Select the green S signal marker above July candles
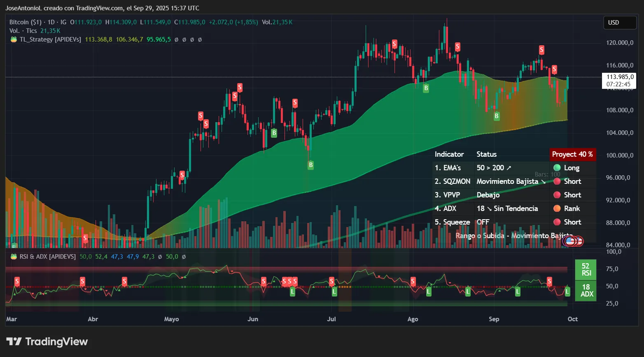 [394, 44]
